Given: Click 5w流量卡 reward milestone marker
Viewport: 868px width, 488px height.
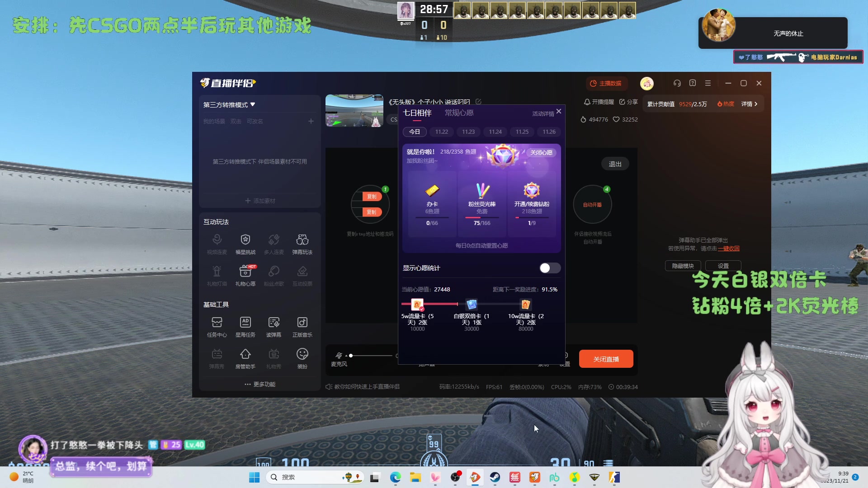Looking at the screenshot, I should click(417, 304).
